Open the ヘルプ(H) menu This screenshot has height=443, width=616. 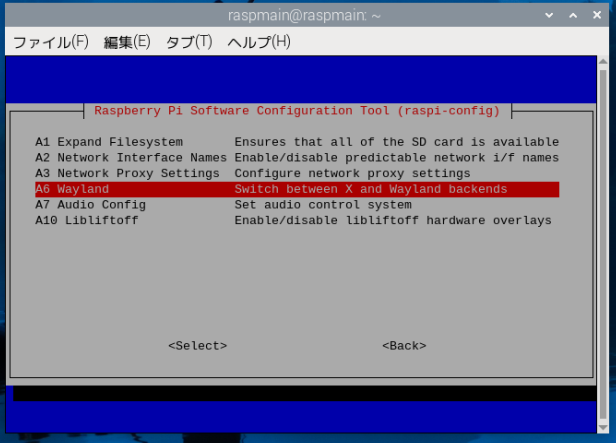(x=259, y=42)
